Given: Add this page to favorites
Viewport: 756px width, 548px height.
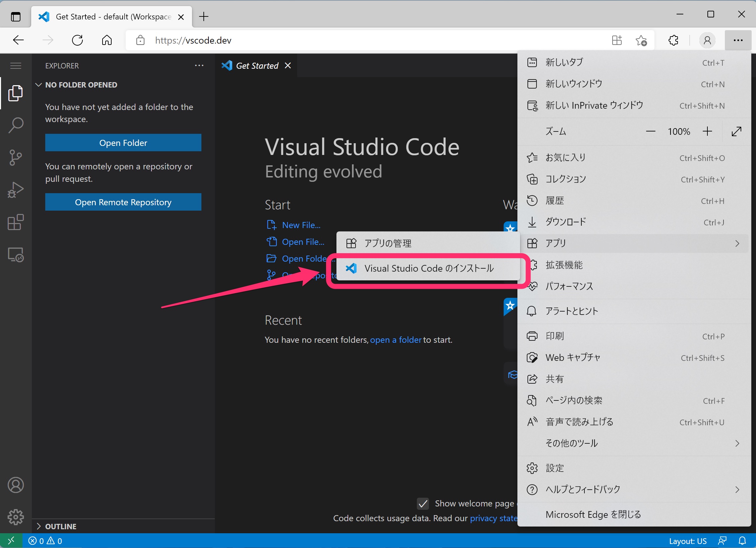Looking at the screenshot, I should tap(641, 40).
